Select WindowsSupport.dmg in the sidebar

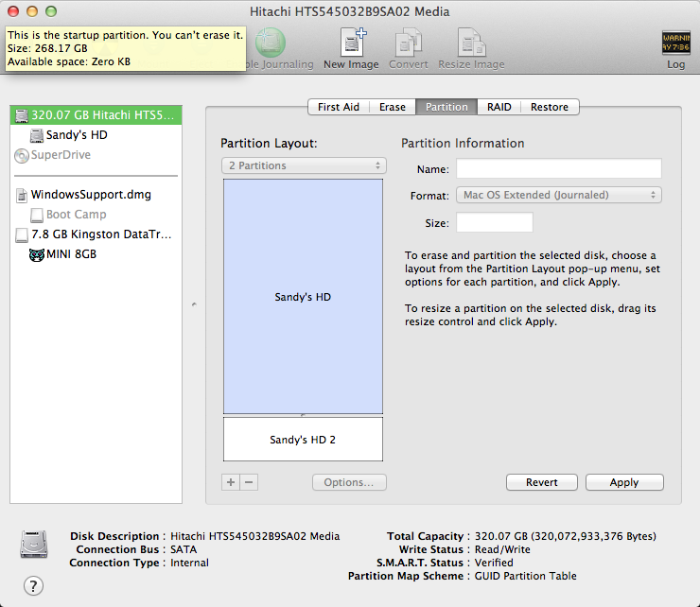pyautogui.click(x=96, y=195)
